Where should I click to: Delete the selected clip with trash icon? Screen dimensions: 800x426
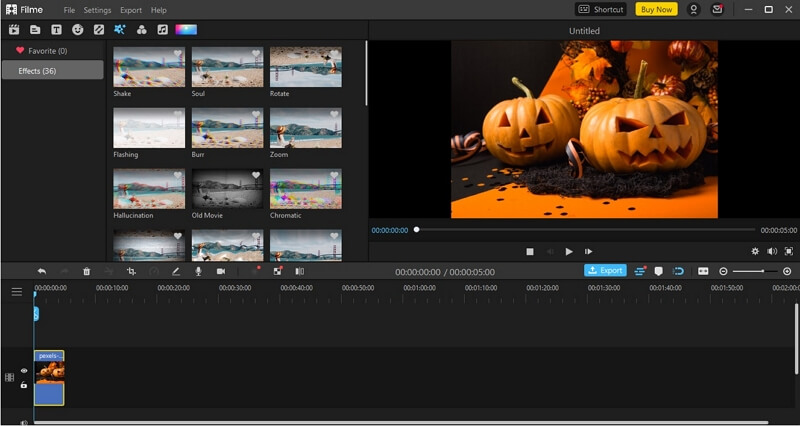point(87,271)
